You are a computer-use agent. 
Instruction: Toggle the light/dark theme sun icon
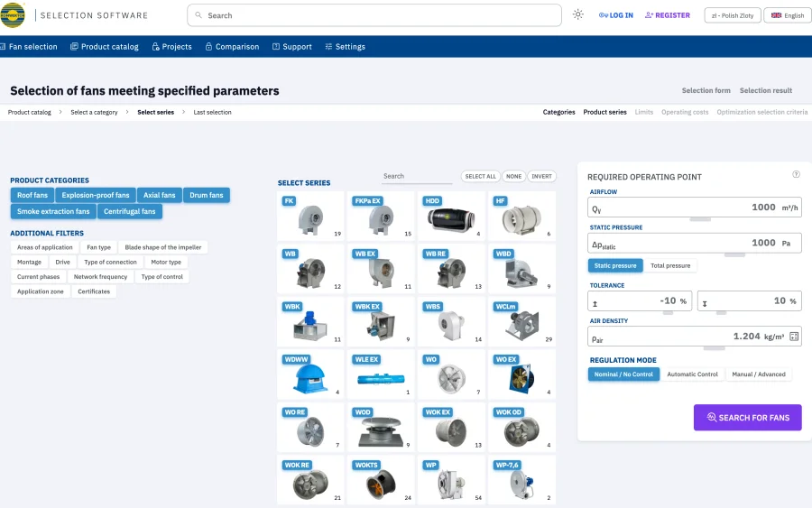578,14
